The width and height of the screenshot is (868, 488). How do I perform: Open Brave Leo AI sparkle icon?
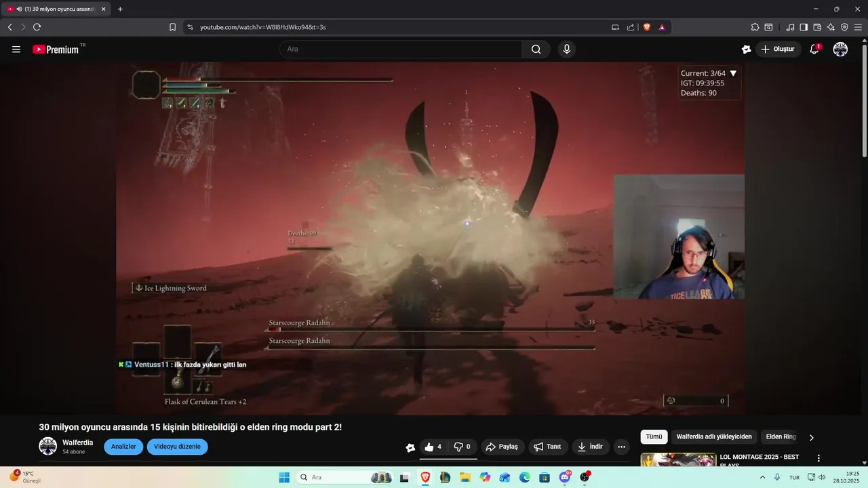831,27
